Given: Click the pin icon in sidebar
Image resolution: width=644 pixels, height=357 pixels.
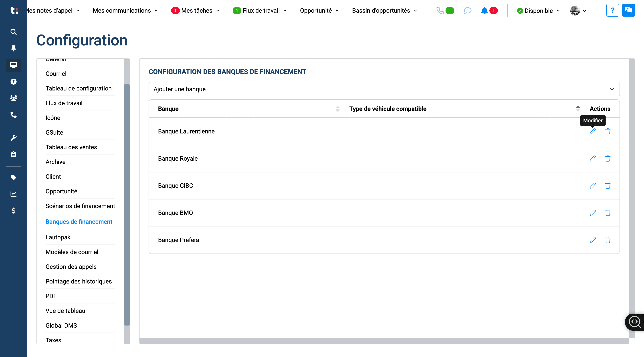Looking at the screenshot, I should point(14,48).
